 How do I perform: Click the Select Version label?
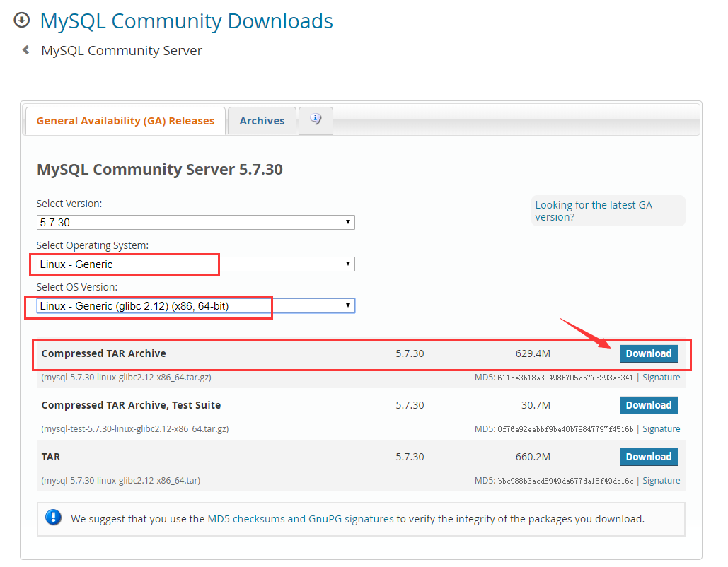click(x=69, y=204)
